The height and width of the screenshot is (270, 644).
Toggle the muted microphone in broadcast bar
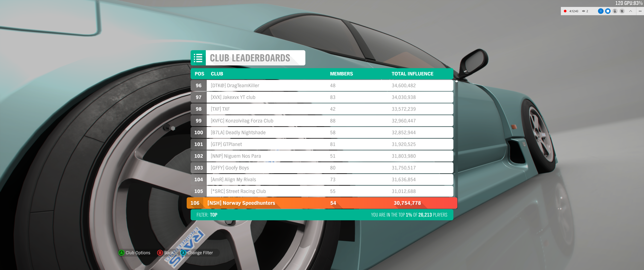[615, 11]
